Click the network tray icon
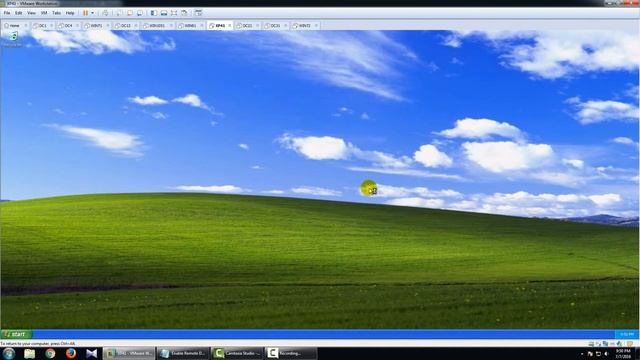Screen dimensions: 640x360 [x=598, y=354]
